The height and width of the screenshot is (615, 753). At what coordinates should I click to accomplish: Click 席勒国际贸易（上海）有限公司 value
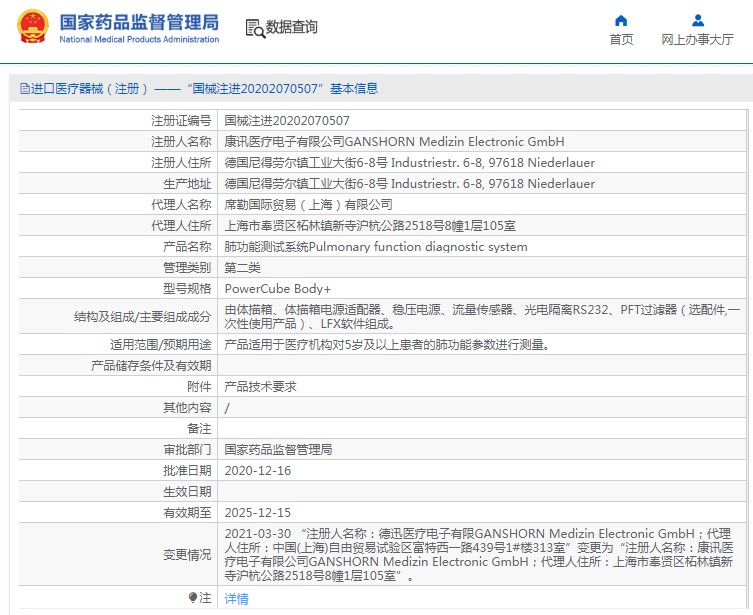coord(308,205)
